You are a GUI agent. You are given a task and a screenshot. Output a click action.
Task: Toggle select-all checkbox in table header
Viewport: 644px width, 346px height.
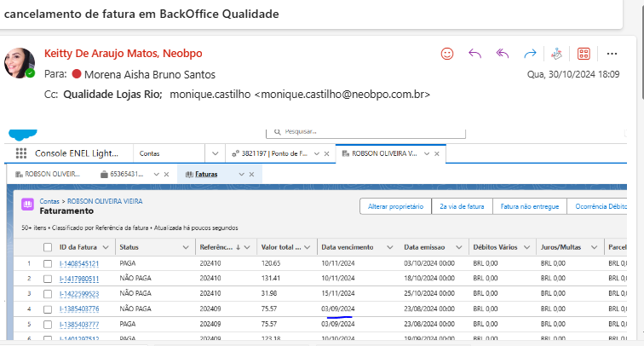coord(48,247)
